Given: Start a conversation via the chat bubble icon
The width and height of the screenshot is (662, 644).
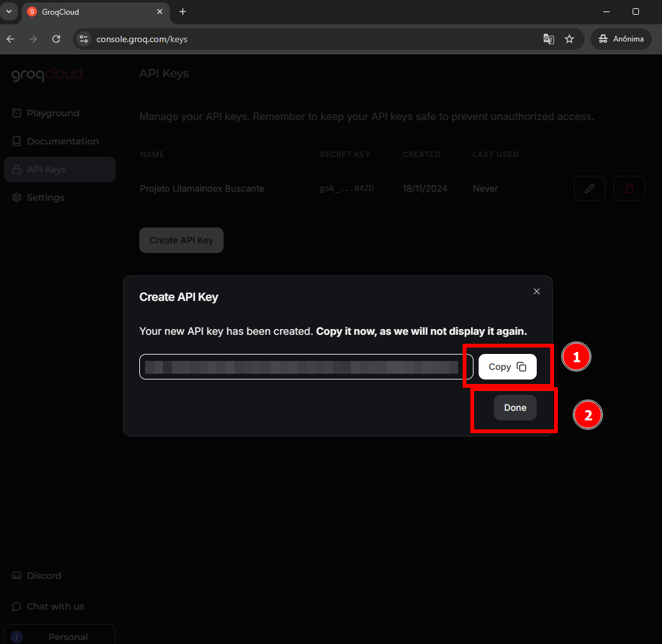Looking at the screenshot, I should pyautogui.click(x=16, y=606).
